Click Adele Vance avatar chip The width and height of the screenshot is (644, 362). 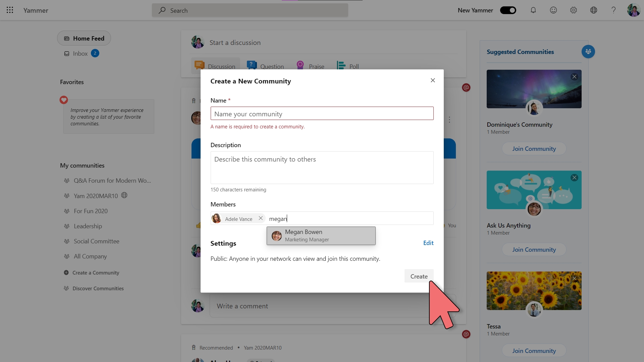pyautogui.click(x=217, y=219)
